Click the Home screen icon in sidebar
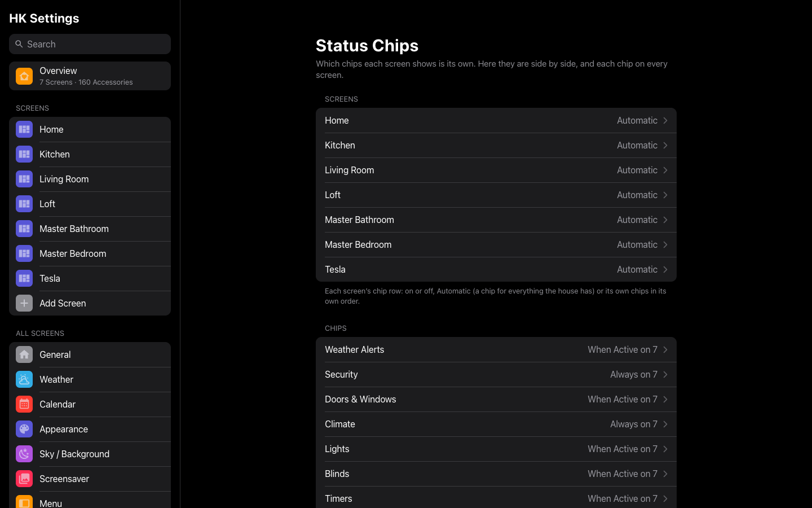The width and height of the screenshot is (812, 508). pos(24,129)
